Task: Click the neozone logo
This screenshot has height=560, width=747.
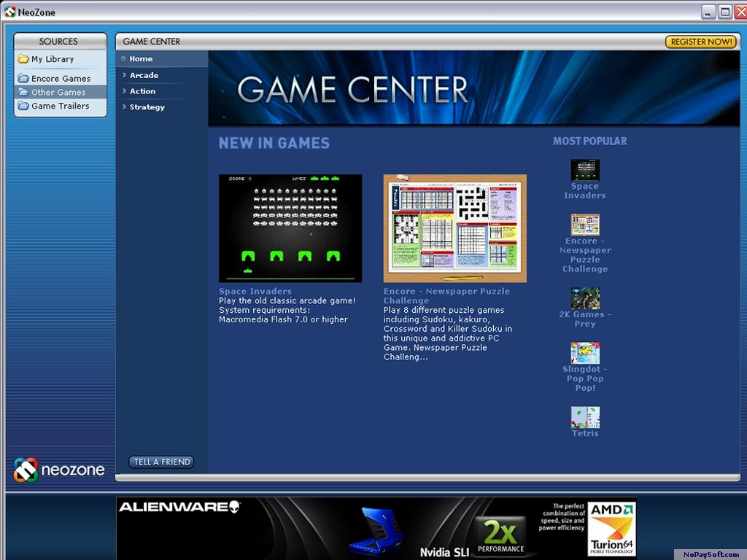Action: tap(59, 470)
